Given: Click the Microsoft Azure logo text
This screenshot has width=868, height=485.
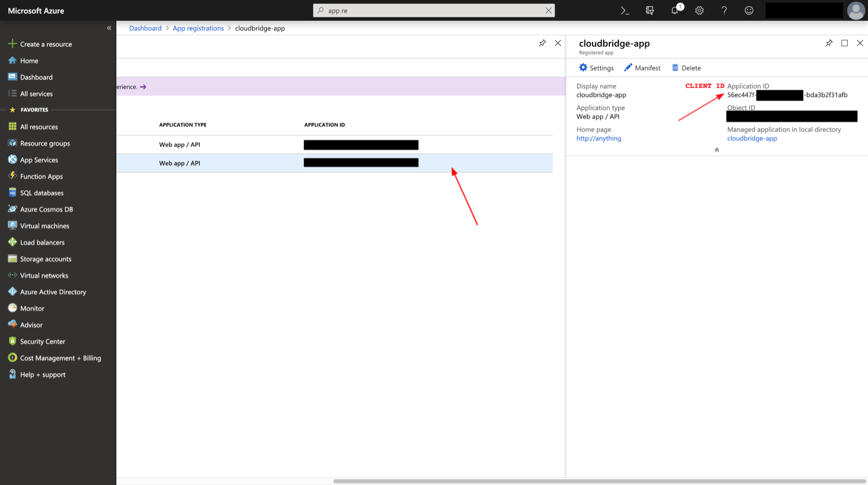Looking at the screenshot, I should [x=36, y=10].
